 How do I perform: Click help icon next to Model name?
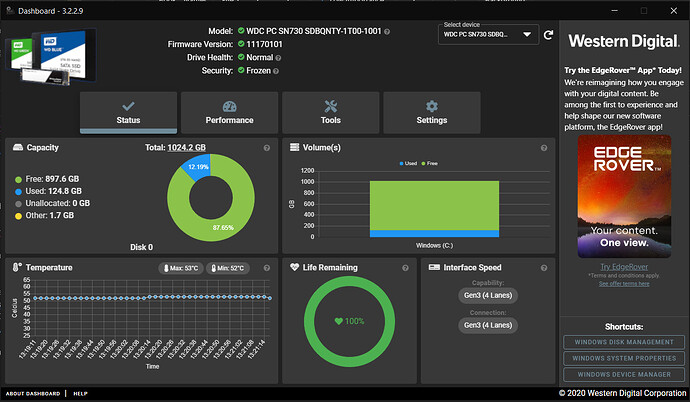point(387,32)
